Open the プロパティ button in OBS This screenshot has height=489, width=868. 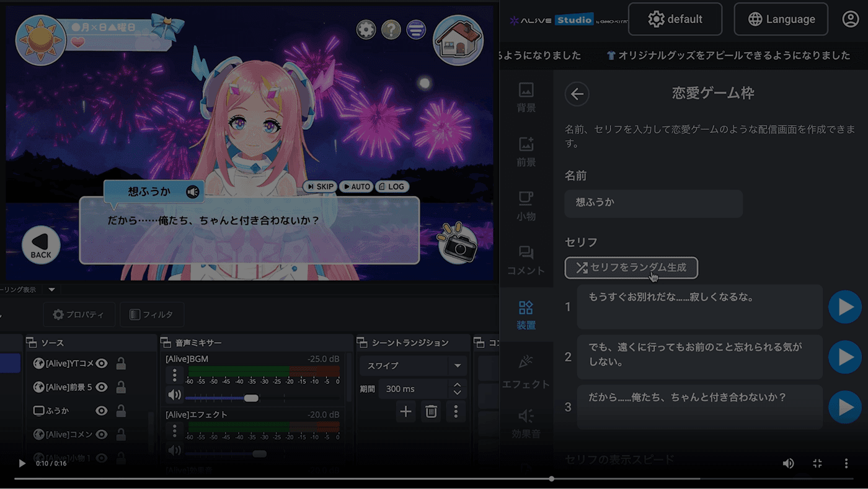pos(79,315)
